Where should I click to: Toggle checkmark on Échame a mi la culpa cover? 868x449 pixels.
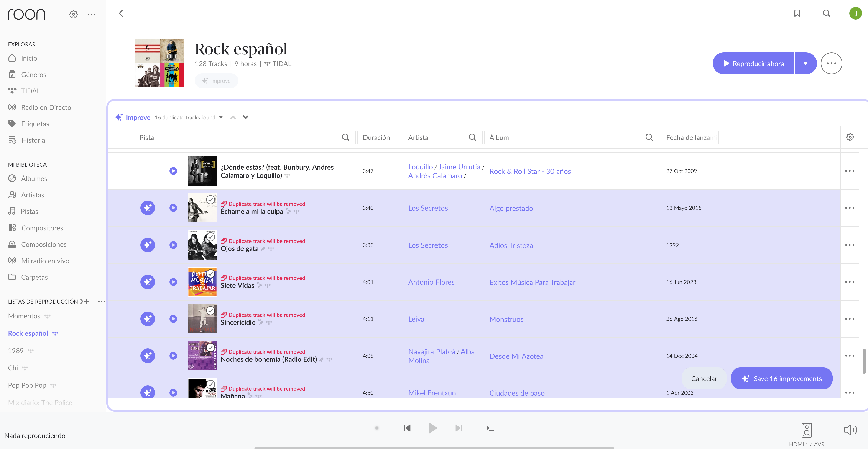(x=211, y=199)
